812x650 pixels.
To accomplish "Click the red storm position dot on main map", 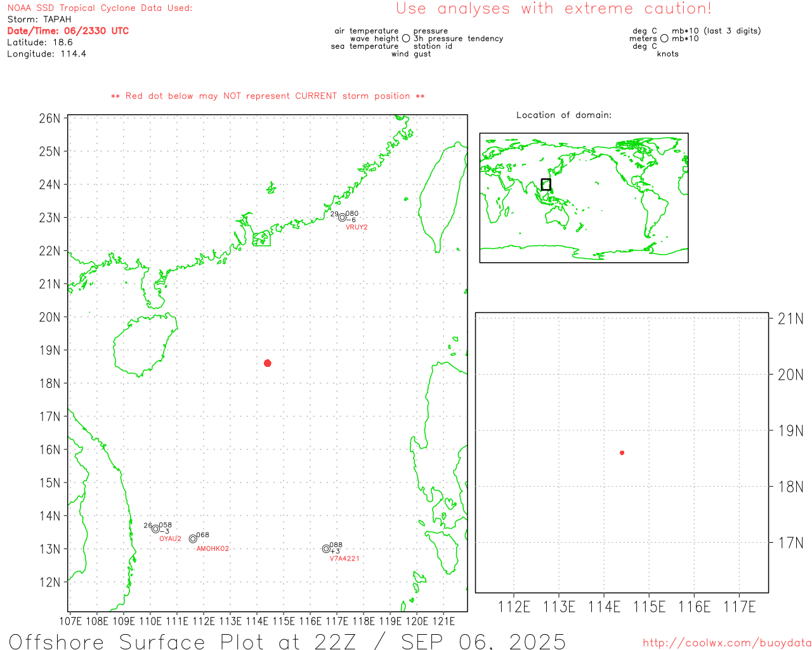I will click(x=268, y=363).
